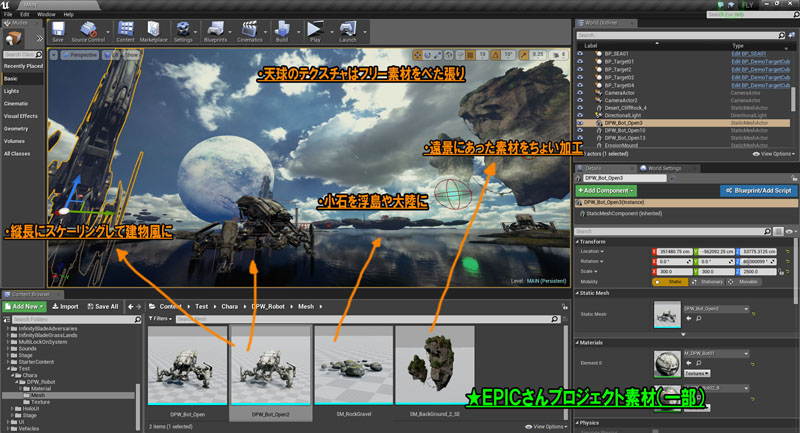The image size is (800, 433).
Task: Set Mobility to Static
Action: [670, 282]
